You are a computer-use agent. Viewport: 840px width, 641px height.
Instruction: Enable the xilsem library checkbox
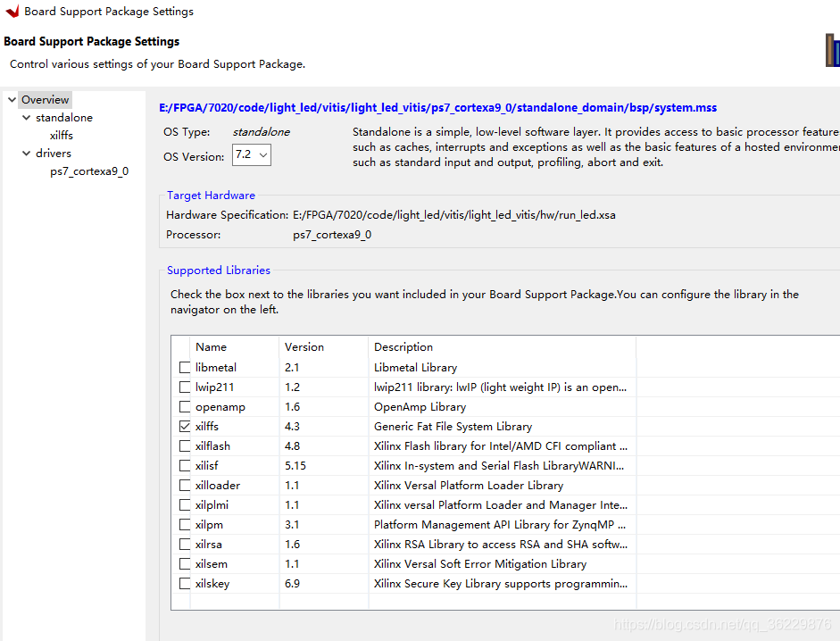(x=185, y=564)
